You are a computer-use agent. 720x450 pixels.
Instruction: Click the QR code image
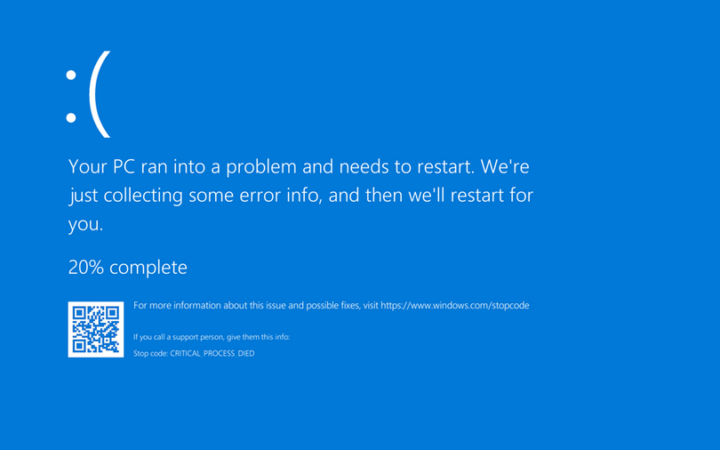point(96,328)
